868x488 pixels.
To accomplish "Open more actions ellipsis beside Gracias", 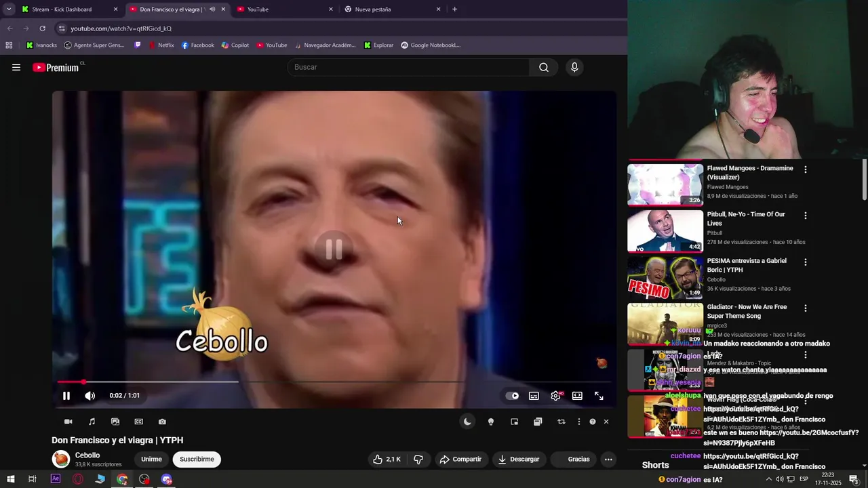I will 608,459.
